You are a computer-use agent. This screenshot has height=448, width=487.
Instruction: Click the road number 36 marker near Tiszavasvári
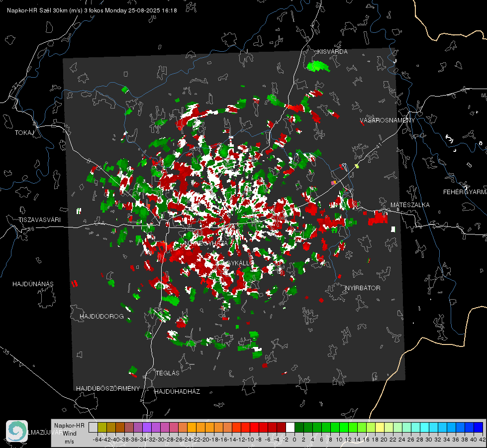pos(31,229)
